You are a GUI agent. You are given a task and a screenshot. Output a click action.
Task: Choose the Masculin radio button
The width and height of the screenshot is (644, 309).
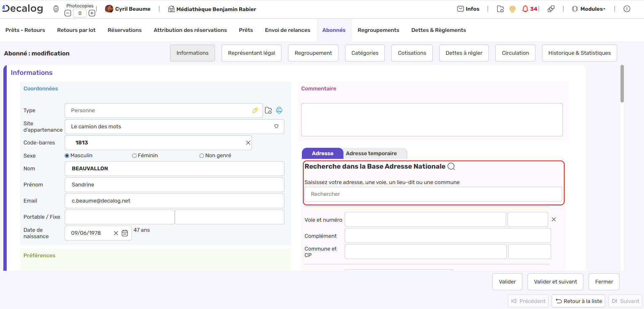point(67,156)
